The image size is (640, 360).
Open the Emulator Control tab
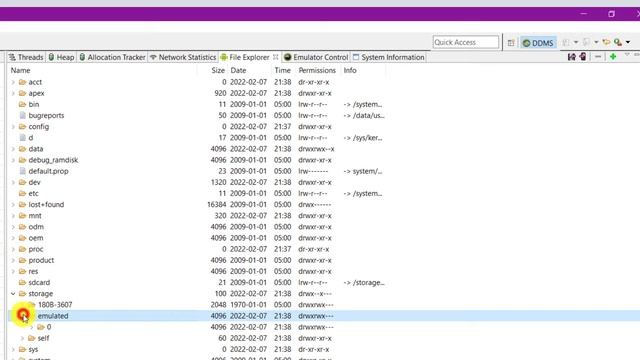coord(316,57)
